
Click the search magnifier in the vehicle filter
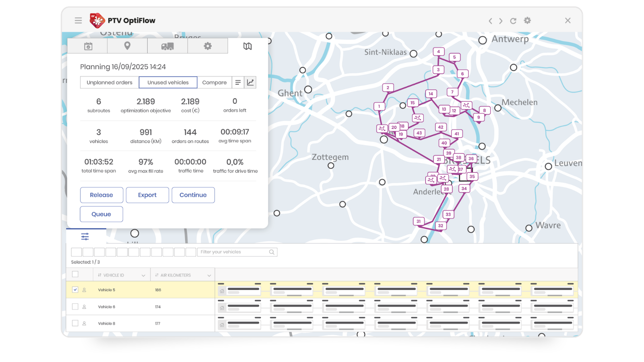[272, 252]
